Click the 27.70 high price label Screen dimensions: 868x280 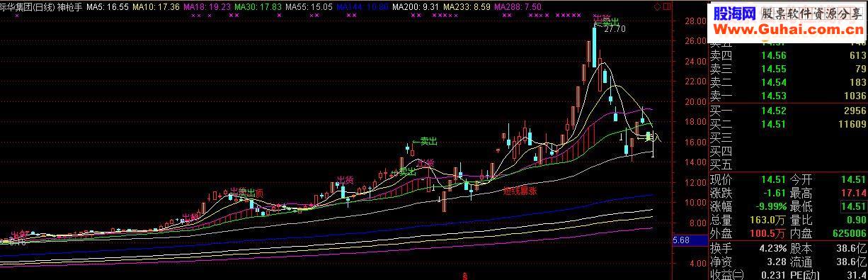616,29
